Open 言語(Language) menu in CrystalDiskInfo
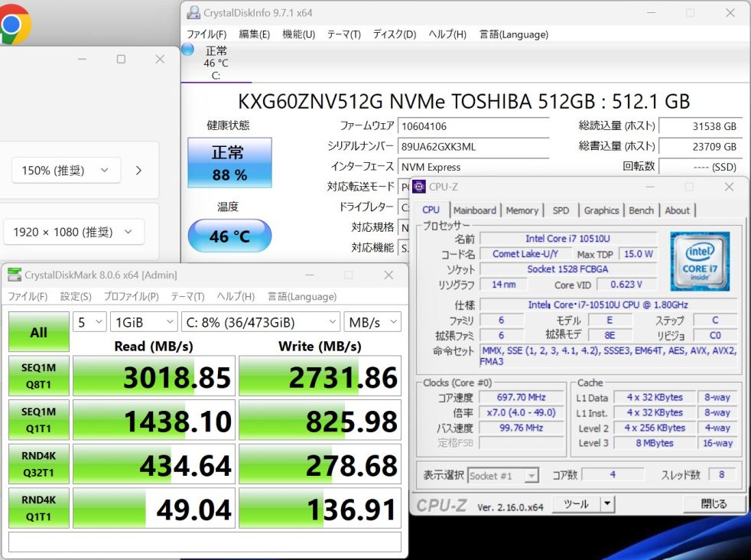 [513, 34]
